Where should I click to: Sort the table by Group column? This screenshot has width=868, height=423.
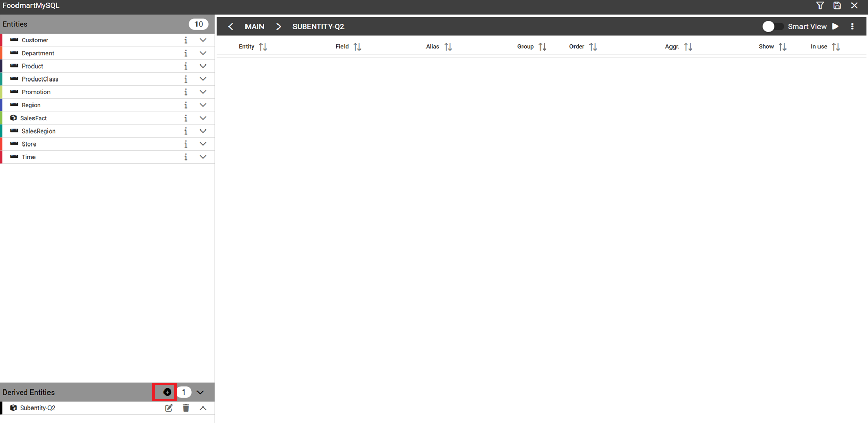coord(543,47)
